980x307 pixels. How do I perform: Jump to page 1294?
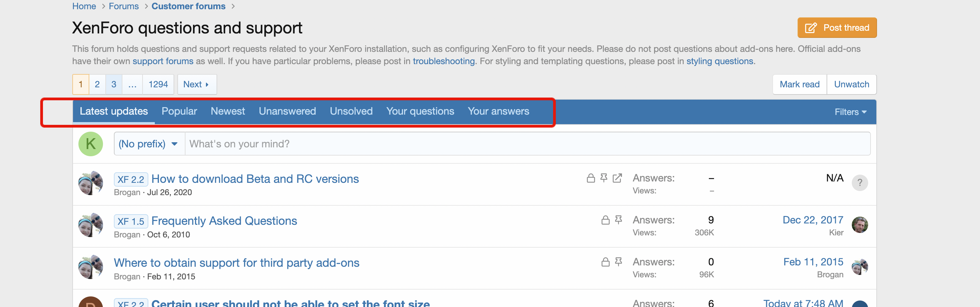click(158, 85)
